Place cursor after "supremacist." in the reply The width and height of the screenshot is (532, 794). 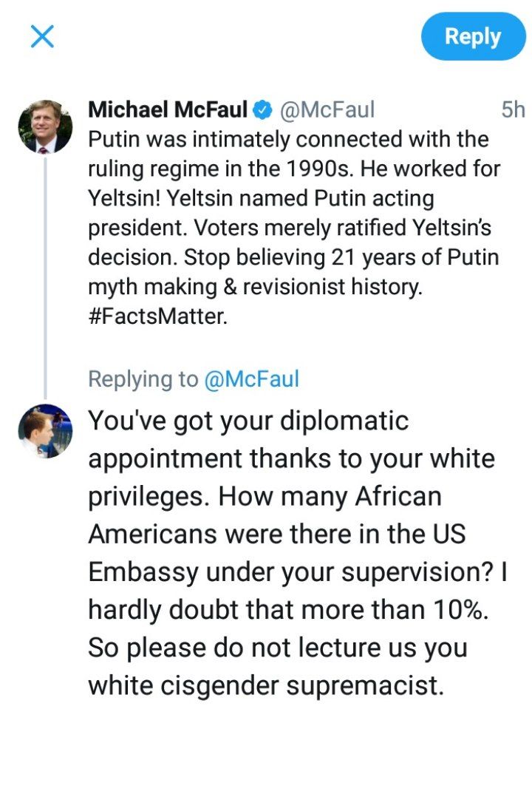click(x=446, y=685)
